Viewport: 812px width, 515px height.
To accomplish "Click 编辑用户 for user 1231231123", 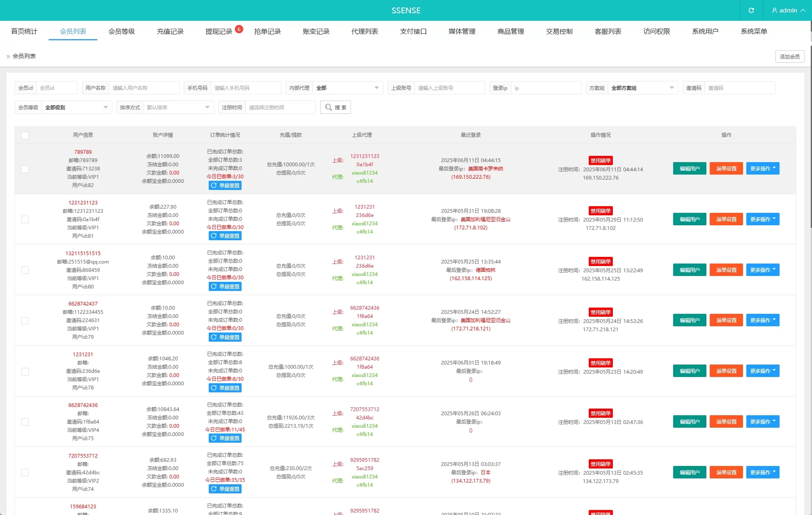I will pyautogui.click(x=689, y=219).
